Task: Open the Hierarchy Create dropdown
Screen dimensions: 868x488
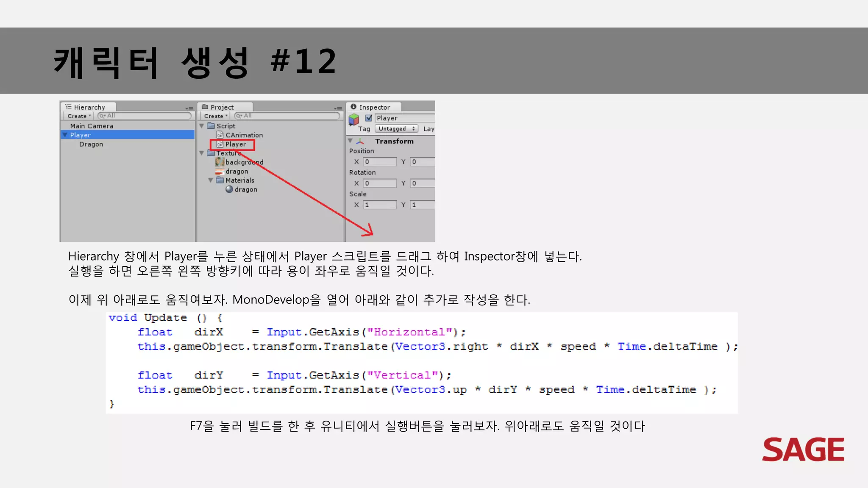Action: (79, 116)
